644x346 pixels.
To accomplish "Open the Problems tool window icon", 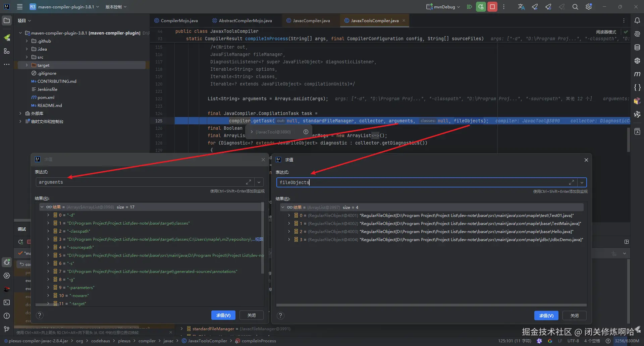I will click(x=7, y=316).
